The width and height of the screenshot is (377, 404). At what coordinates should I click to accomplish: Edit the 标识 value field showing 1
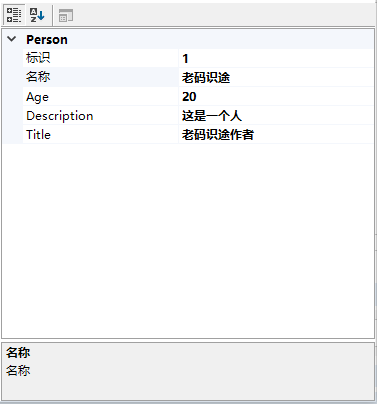276,58
